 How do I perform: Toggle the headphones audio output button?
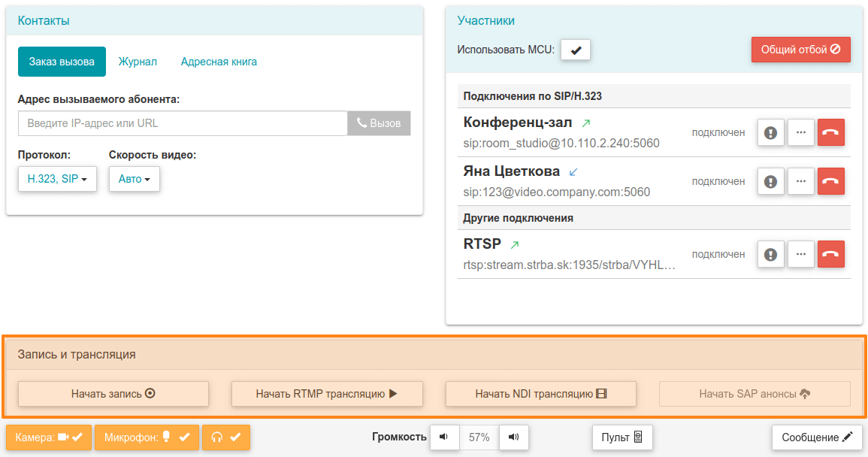(x=226, y=437)
